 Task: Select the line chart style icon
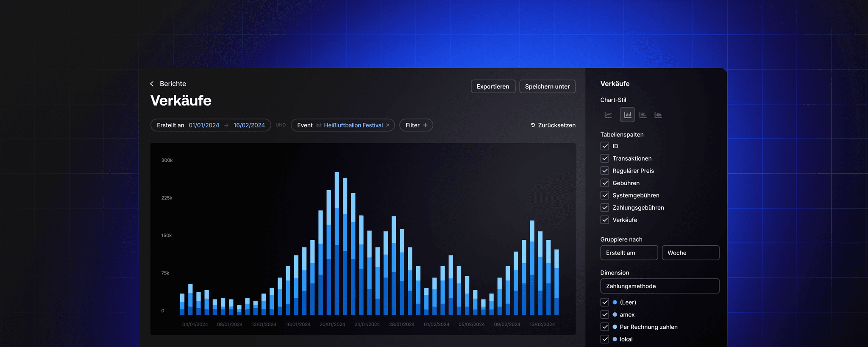click(x=608, y=115)
